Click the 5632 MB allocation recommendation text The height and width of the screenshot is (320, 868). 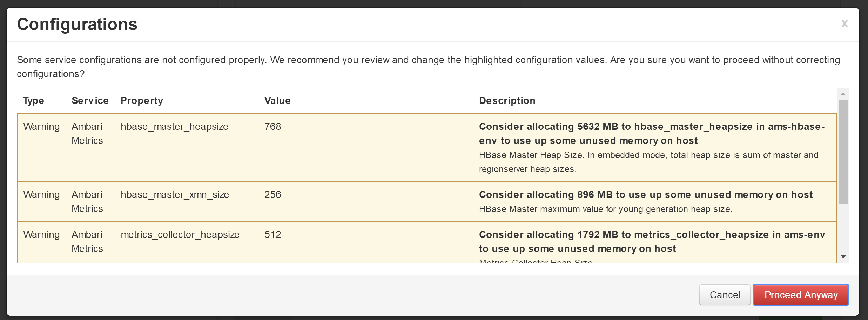click(x=652, y=134)
